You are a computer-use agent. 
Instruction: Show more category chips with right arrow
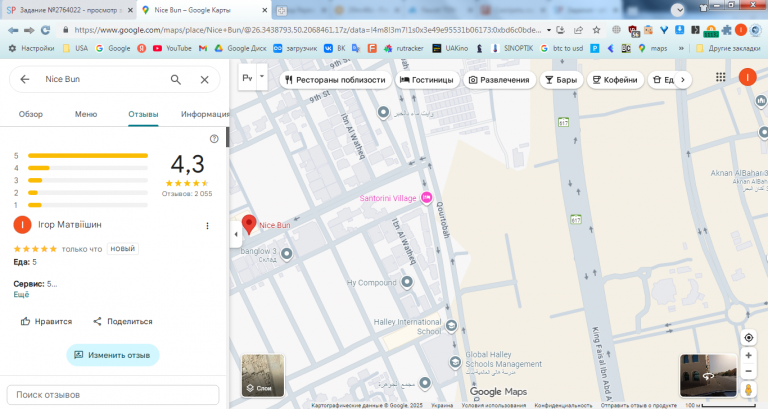tap(683, 80)
